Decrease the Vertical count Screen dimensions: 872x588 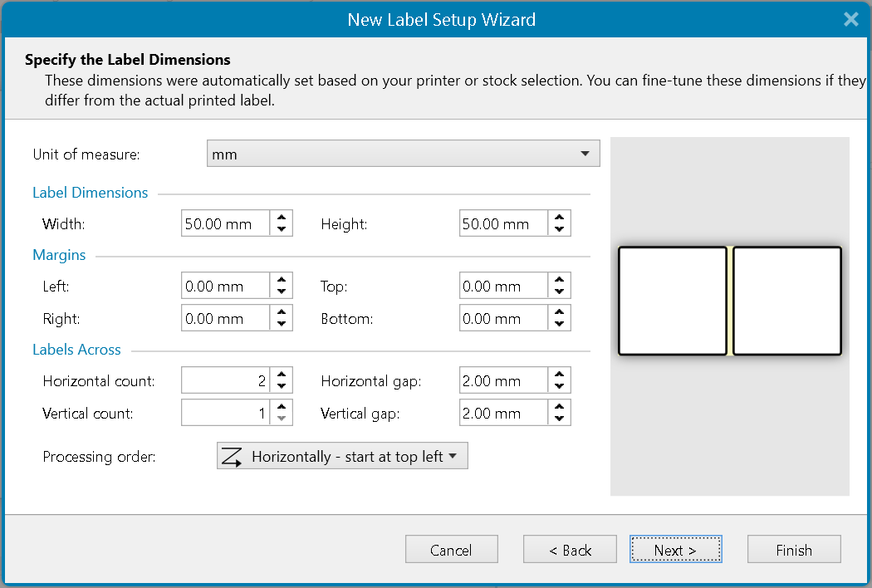point(282,417)
